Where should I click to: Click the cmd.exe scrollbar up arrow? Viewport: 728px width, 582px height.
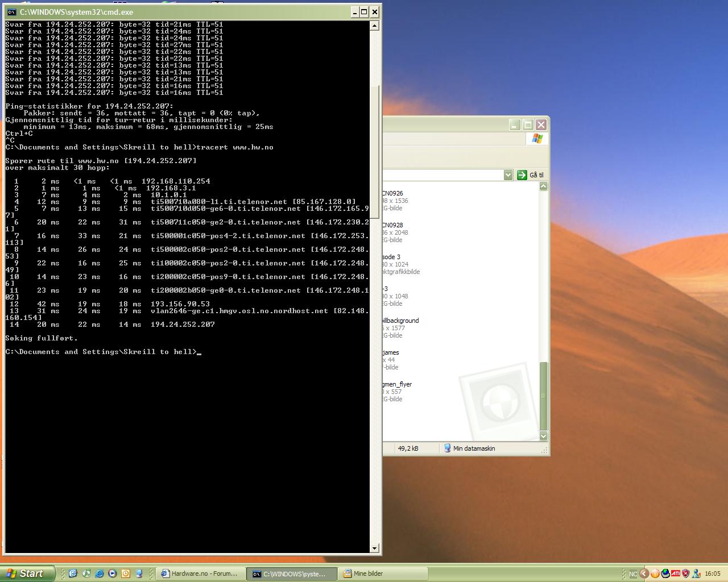point(374,26)
